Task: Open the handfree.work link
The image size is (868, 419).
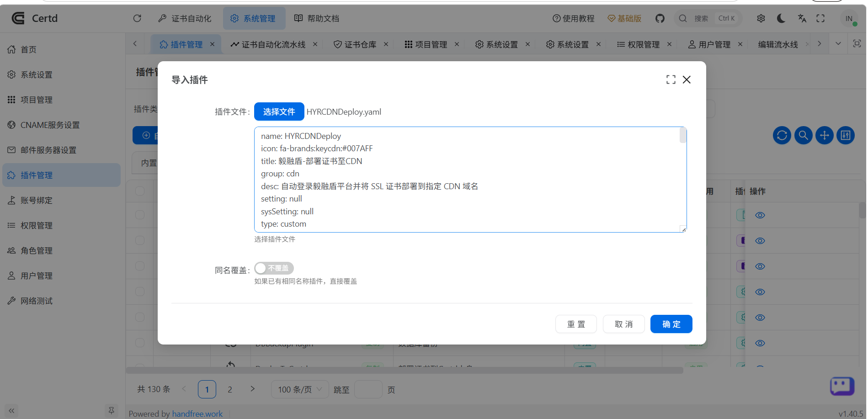Action: (x=197, y=414)
